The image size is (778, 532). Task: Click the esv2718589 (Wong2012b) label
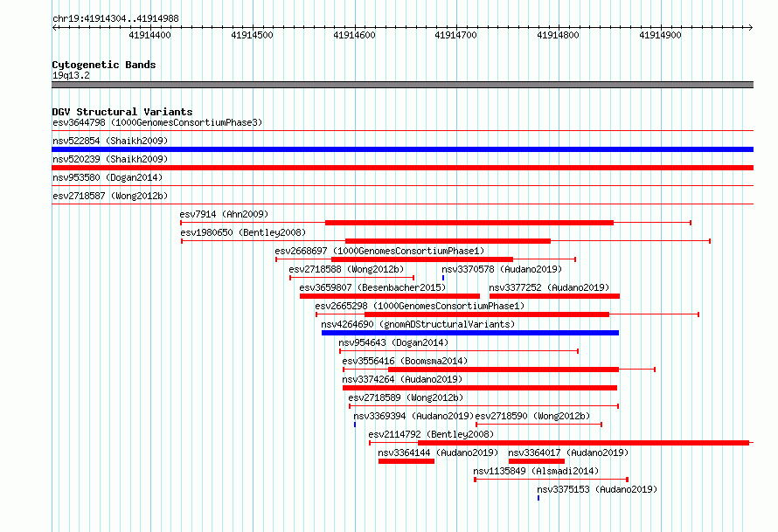tap(406, 397)
